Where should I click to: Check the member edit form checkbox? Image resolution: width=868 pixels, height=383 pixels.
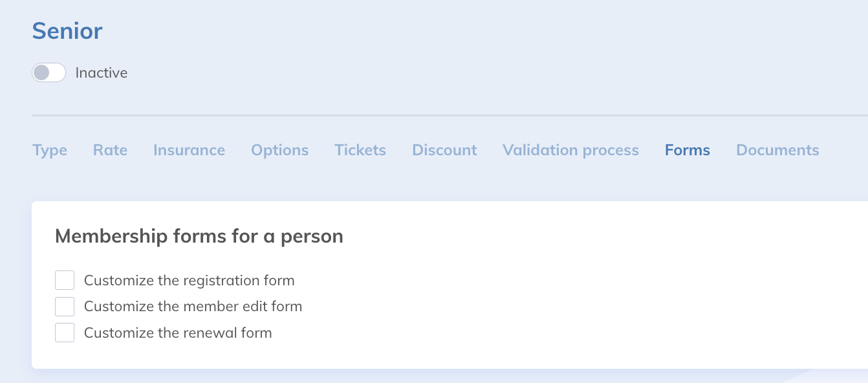65,307
